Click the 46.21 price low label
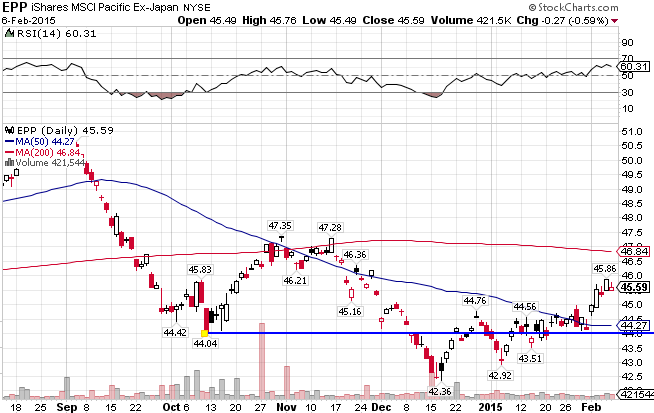Screen dimensions: 654x413 tap(295, 280)
